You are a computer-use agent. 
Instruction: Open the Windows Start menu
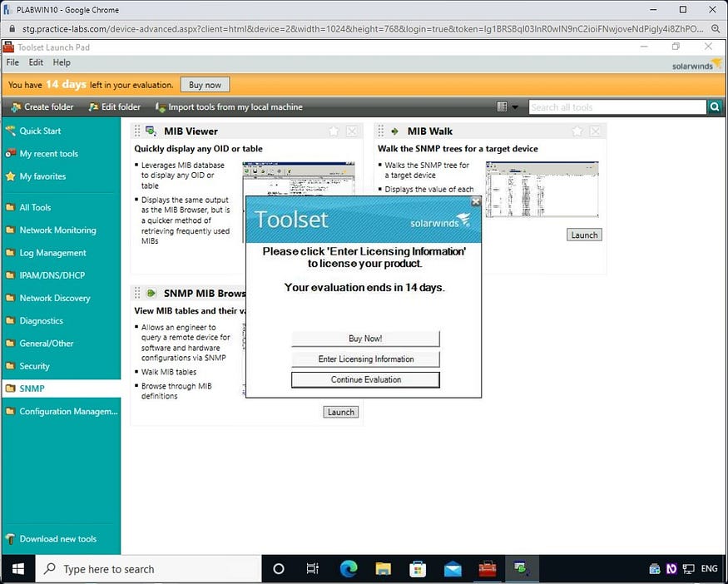point(18,569)
